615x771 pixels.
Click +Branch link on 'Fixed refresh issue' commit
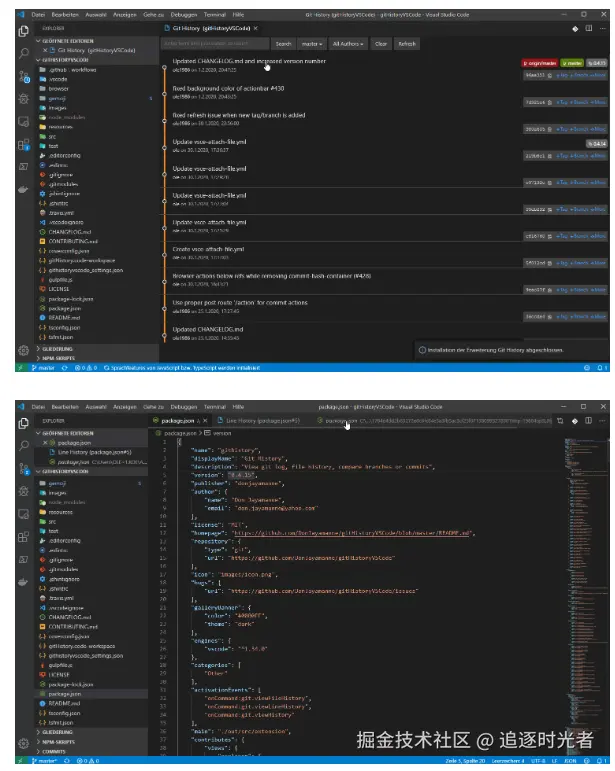point(580,129)
